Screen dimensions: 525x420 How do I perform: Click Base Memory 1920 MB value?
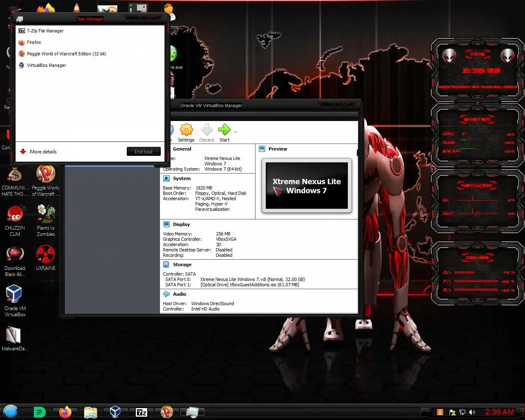point(204,188)
